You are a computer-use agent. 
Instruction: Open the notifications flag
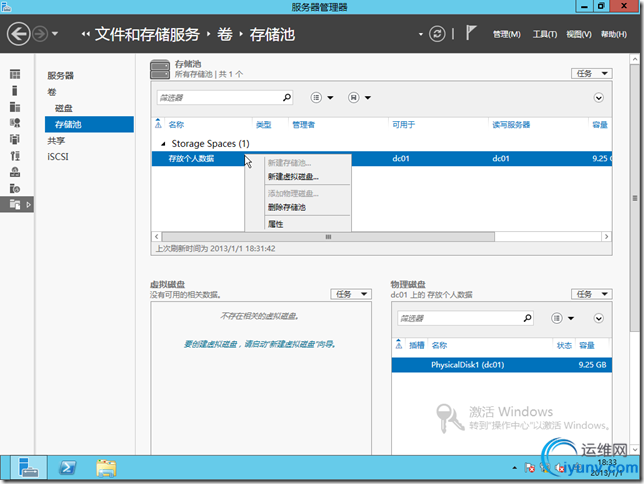[471, 33]
